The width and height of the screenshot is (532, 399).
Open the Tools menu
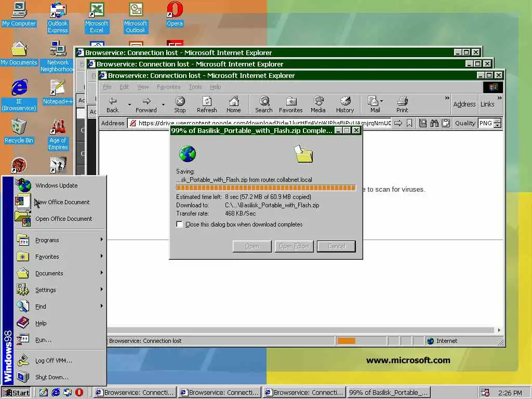coord(195,87)
